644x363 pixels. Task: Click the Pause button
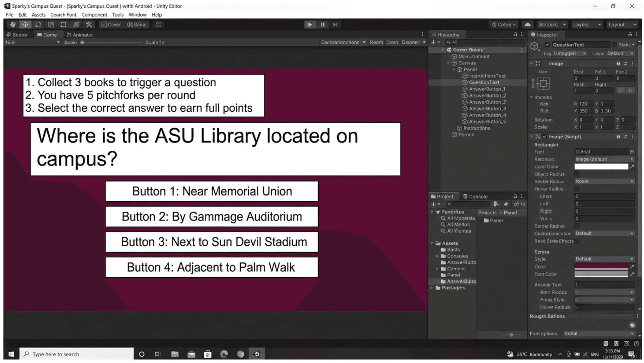(x=323, y=25)
